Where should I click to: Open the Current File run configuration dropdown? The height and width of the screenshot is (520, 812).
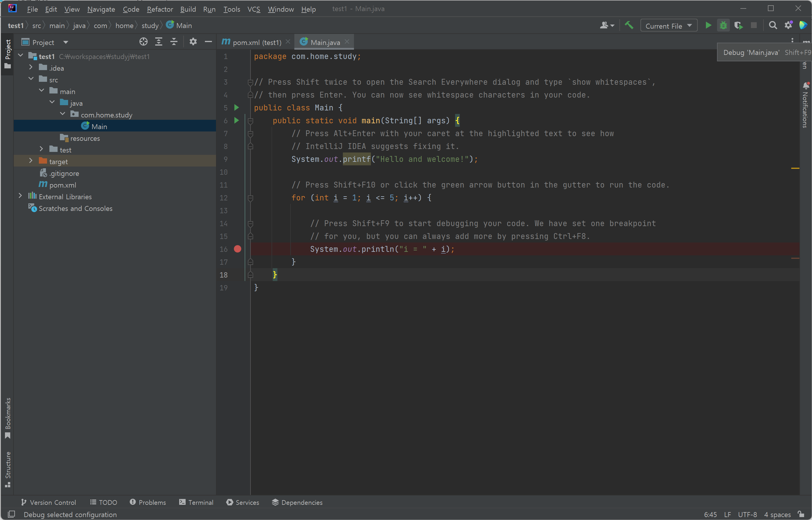pos(668,26)
